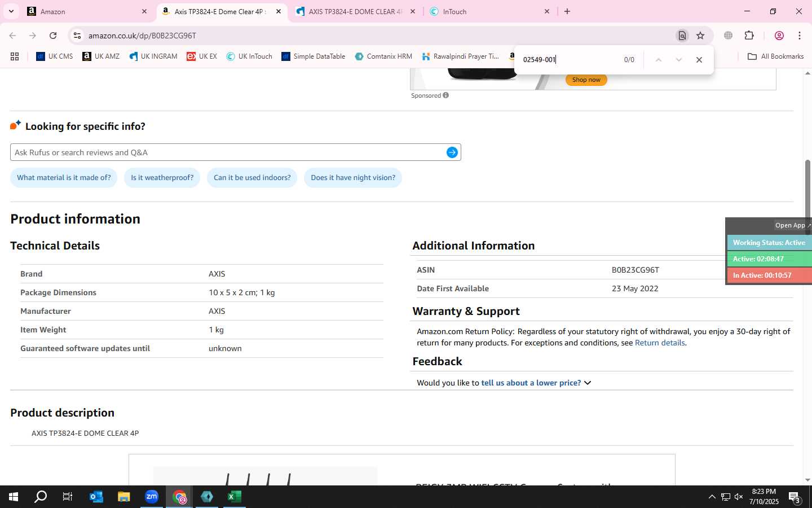
Task: Open the Return details link
Action: point(660,343)
